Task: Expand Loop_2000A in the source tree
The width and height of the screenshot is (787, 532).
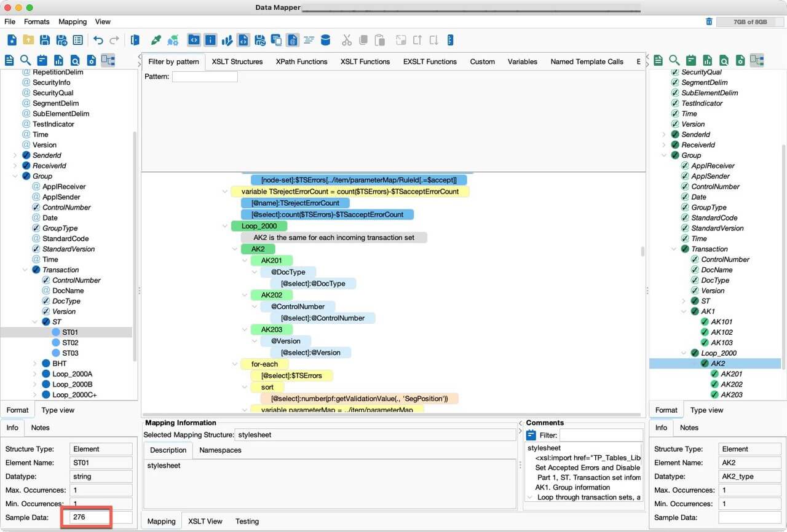Action: 35,374
